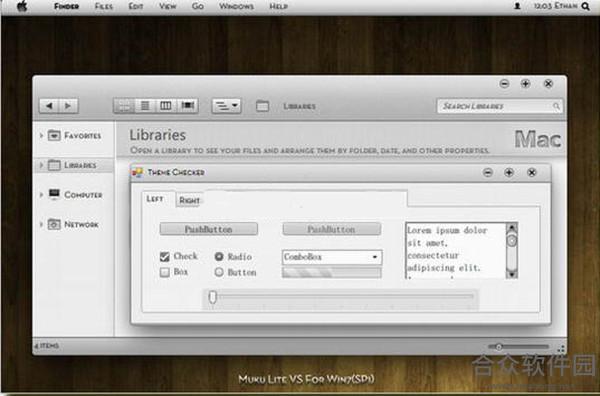
Task: Click the Libraries sidebar folder icon
Action: [x=54, y=165]
